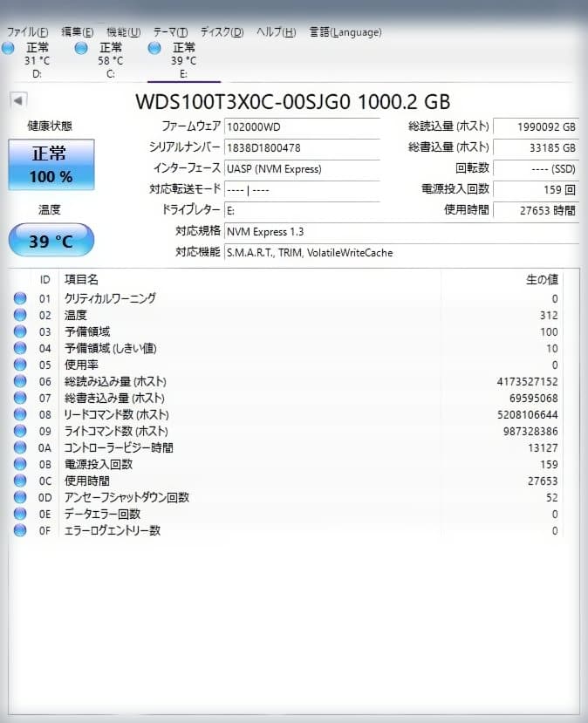Image resolution: width=588 pixels, height=723 pixels.
Task: Click the status icon for 総書き込み量 (ホスト)
Action: (20, 398)
